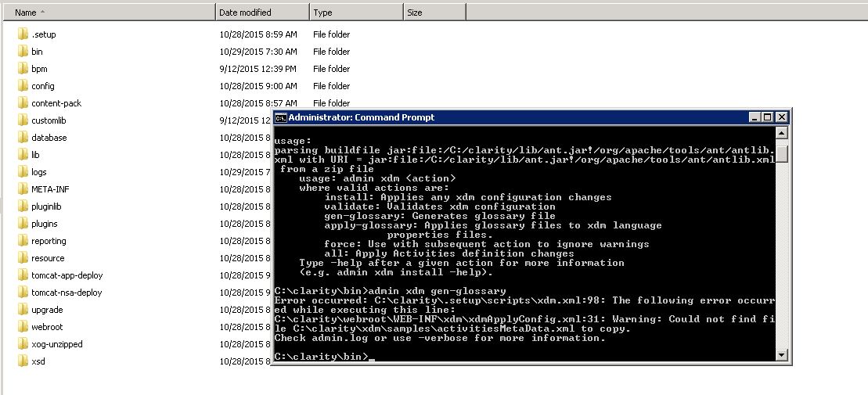This screenshot has height=395, width=868.
Task: Select the plugins folder name
Action: point(45,224)
